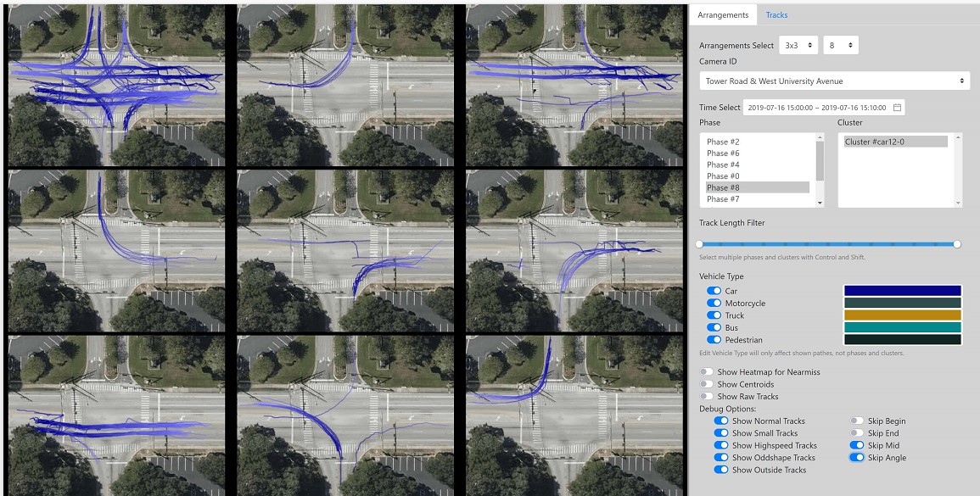The image size is (980, 496).
Task: Select Phase #2 in the Phase list
Action: click(723, 142)
